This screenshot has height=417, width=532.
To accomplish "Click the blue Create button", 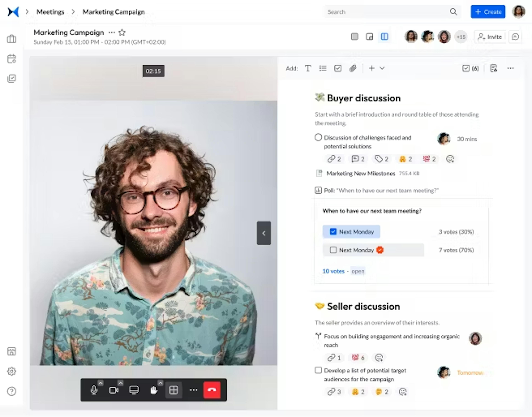I will pos(487,12).
